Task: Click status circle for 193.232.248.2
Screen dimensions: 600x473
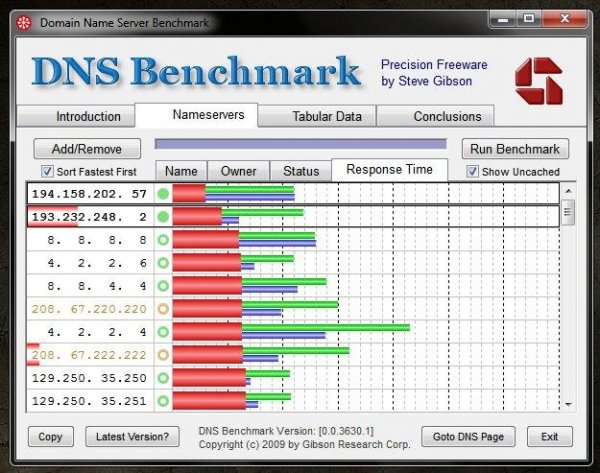Action: pos(163,217)
